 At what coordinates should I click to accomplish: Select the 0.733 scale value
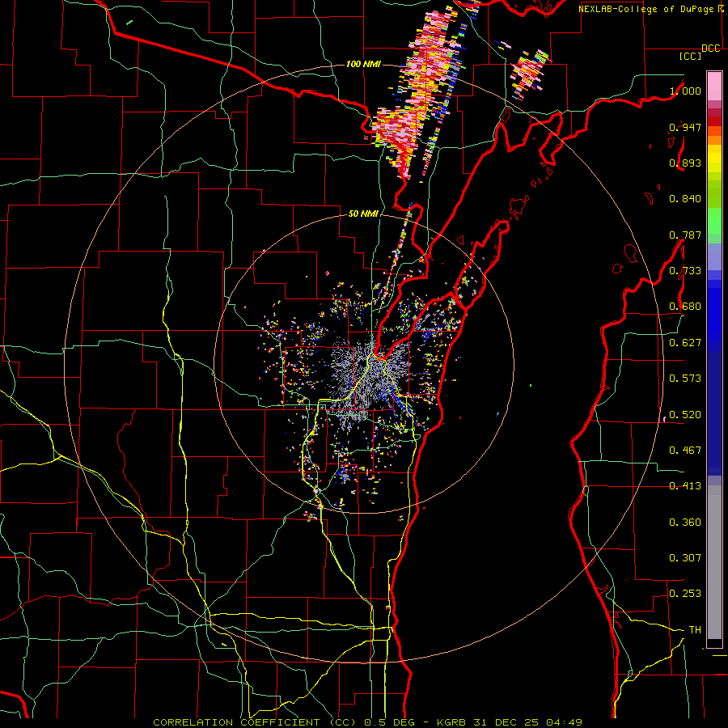tap(685, 271)
